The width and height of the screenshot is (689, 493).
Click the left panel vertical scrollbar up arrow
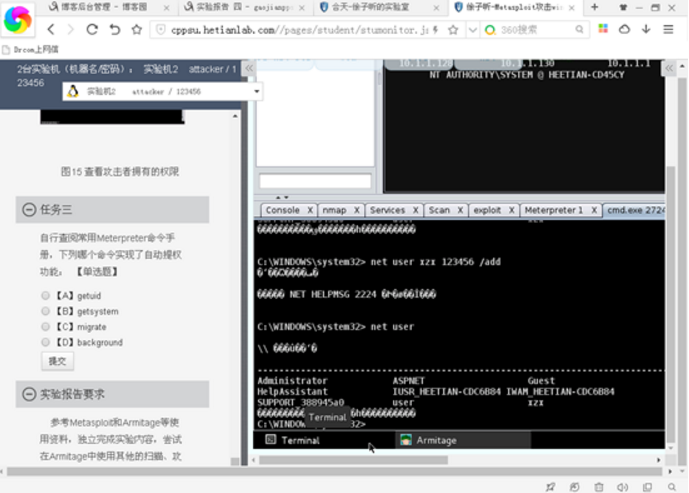[235, 116]
